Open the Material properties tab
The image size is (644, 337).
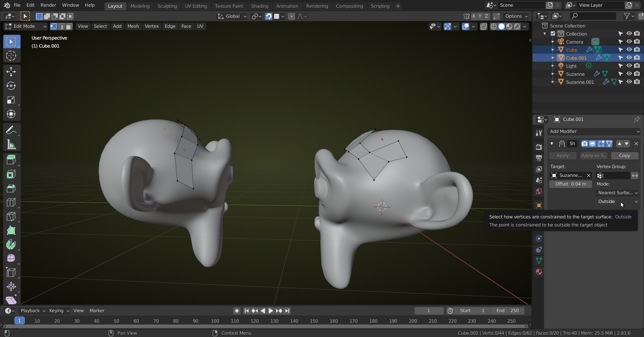[539, 272]
